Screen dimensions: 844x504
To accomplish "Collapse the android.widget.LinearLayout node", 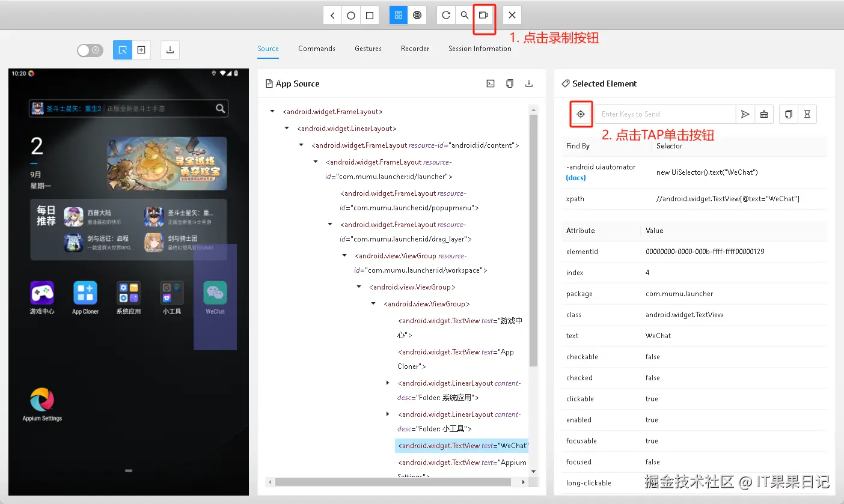I will point(287,129).
